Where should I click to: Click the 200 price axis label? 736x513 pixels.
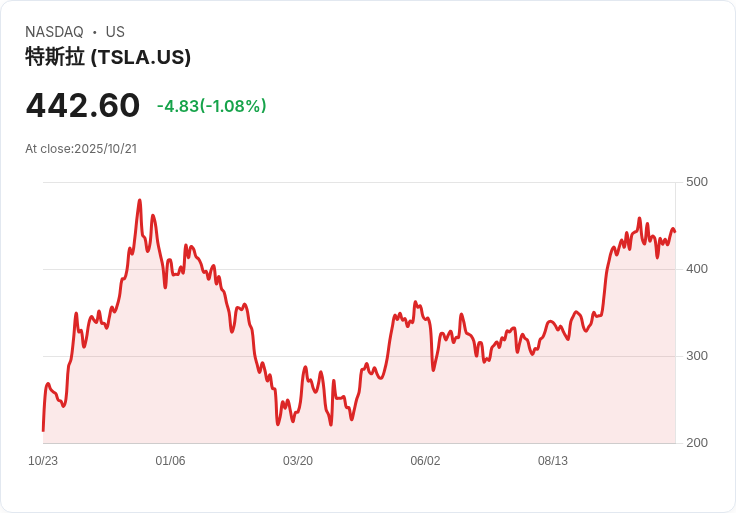pyautogui.click(x=697, y=443)
